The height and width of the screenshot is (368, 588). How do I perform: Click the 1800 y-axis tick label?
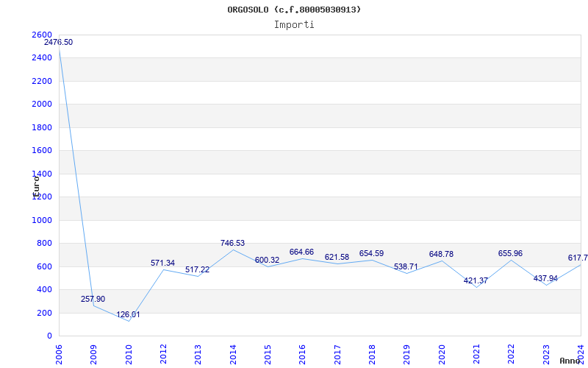(42, 127)
